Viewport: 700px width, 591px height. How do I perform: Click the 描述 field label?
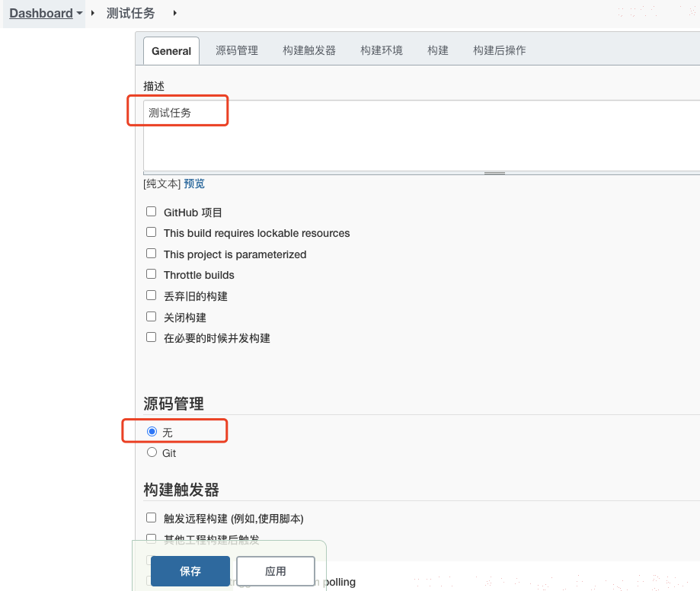[x=154, y=86]
